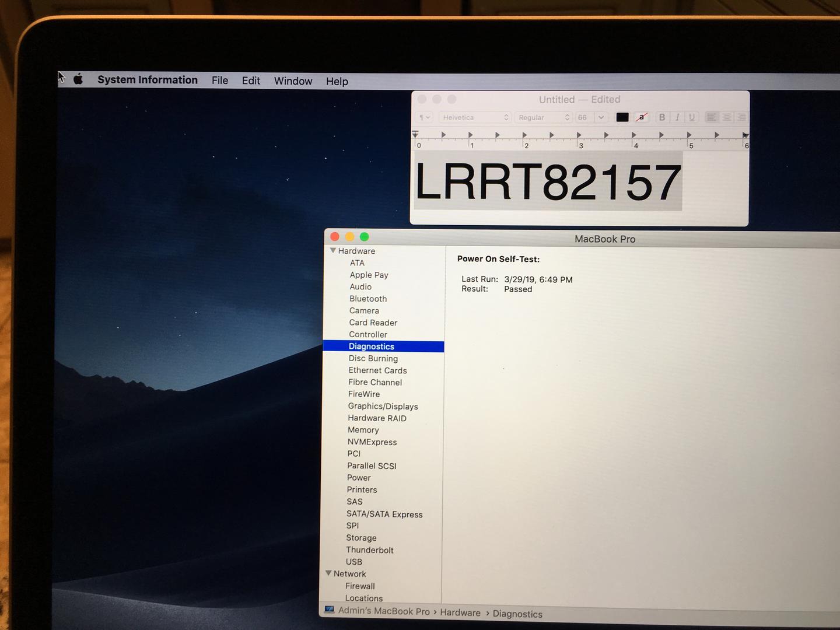Screen dimensions: 840x630
Task: Open the font size dropdown arrow
Action: click(x=601, y=117)
